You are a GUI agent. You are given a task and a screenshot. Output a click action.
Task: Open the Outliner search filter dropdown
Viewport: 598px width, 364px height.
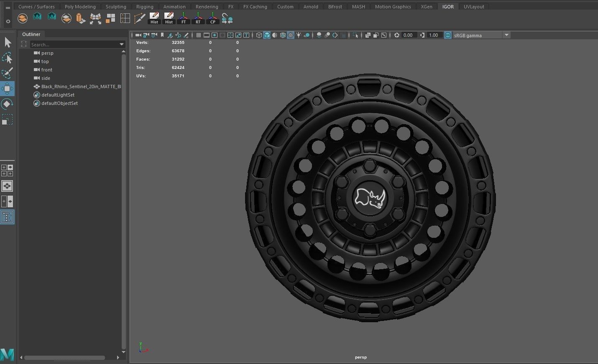pos(122,44)
